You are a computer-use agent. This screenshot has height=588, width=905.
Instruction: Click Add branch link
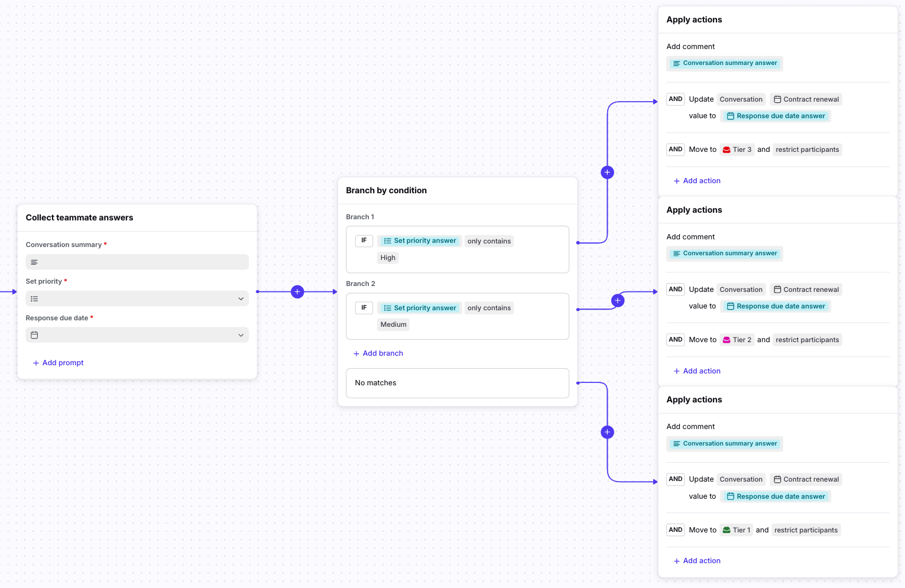[x=378, y=353]
